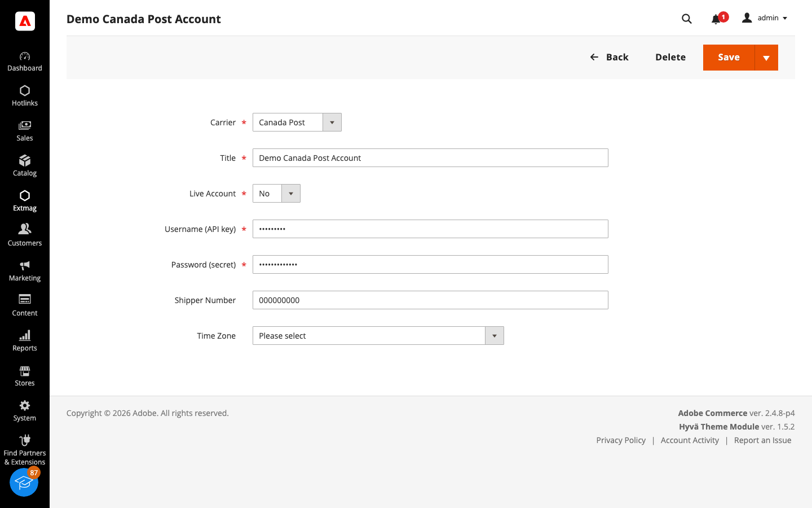Click the admin user avatar icon

(747, 18)
